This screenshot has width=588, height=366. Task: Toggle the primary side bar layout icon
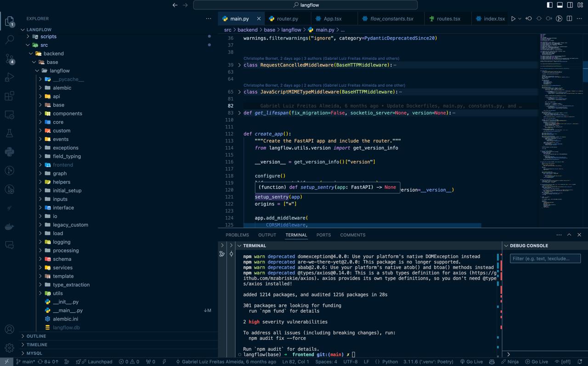click(549, 5)
